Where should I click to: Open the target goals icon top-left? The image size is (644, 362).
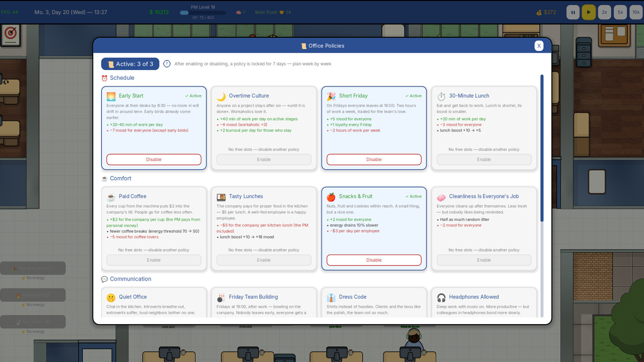(11, 35)
